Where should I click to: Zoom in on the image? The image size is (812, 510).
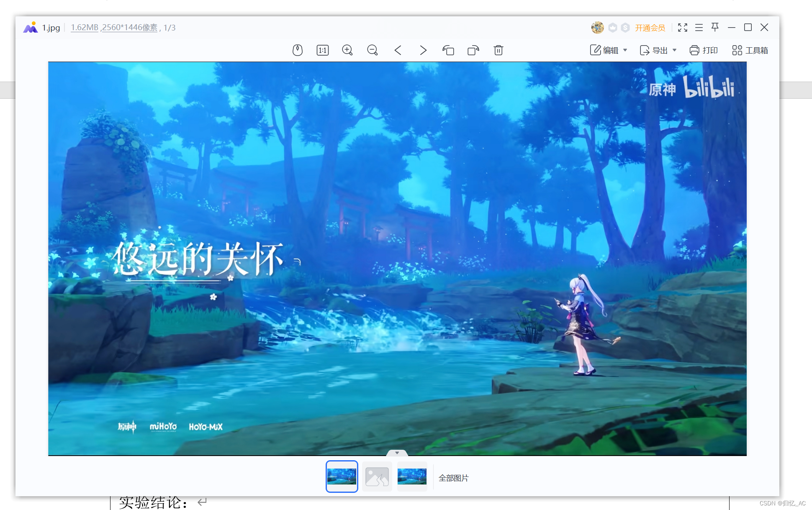click(x=347, y=50)
